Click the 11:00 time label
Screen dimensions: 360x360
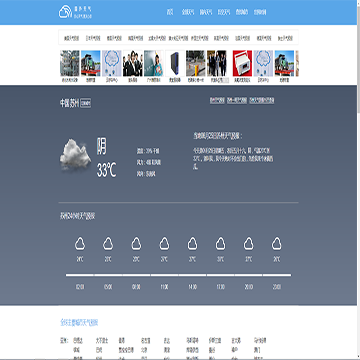(164, 287)
